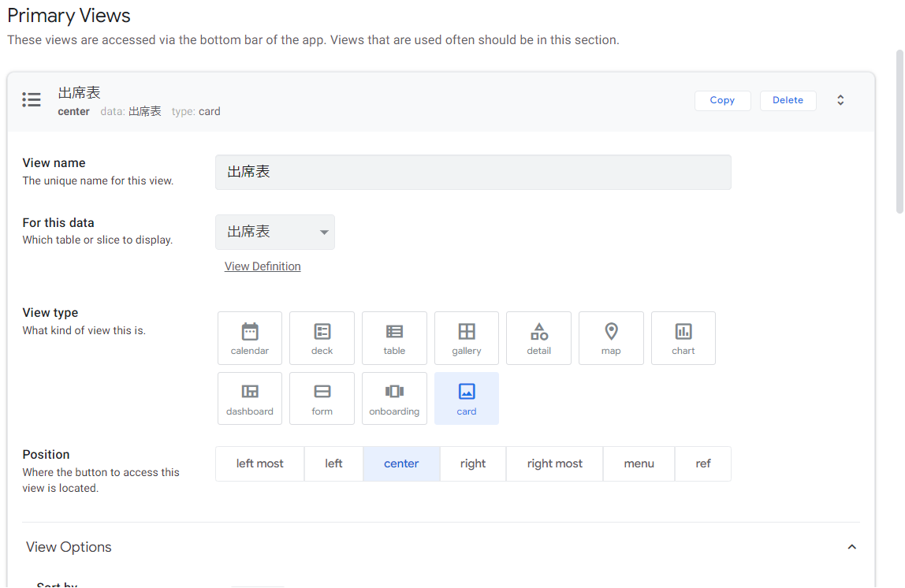Choose the onboarding view type
The height and width of the screenshot is (588, 905).
click(394, 399)
